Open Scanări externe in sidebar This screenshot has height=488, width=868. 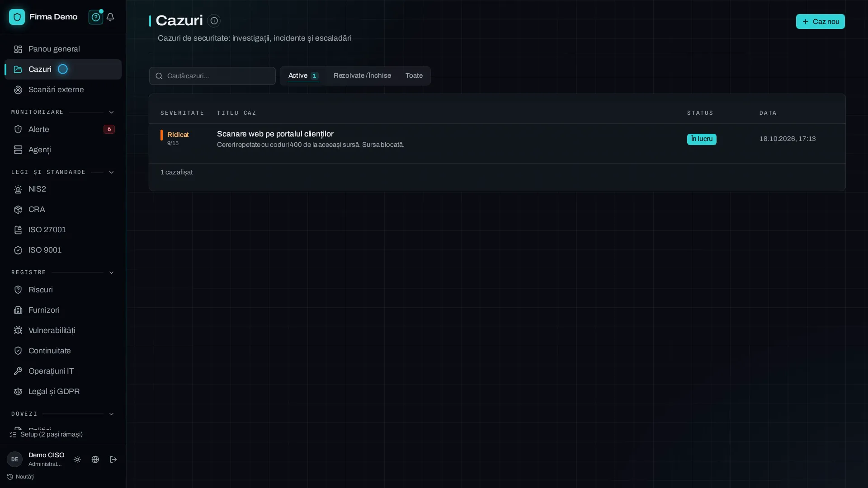[63, 89]
